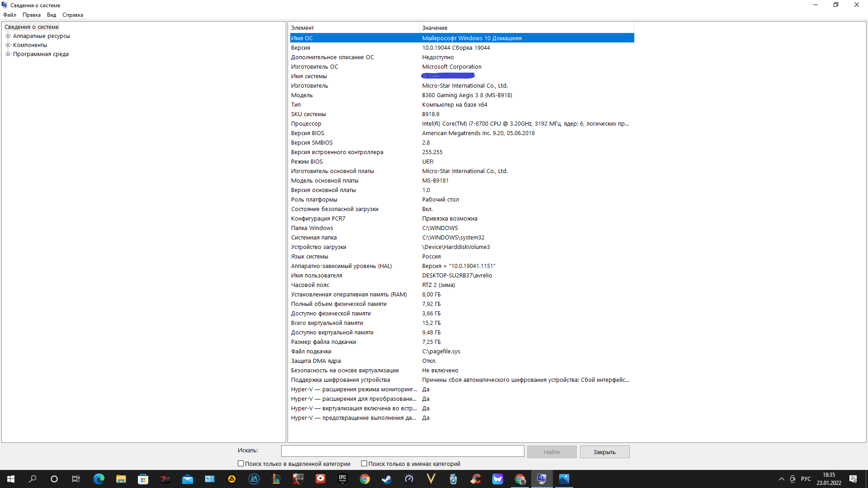The image size is (868, 488).
Task: Open the second Chrome profile taskbar icon
Action: [x=519, y=479]
